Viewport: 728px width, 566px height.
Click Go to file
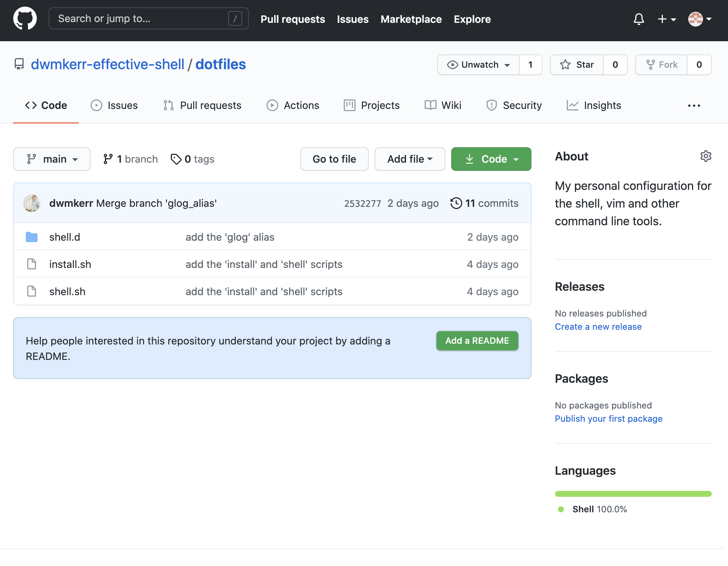(x=334, y=159)
